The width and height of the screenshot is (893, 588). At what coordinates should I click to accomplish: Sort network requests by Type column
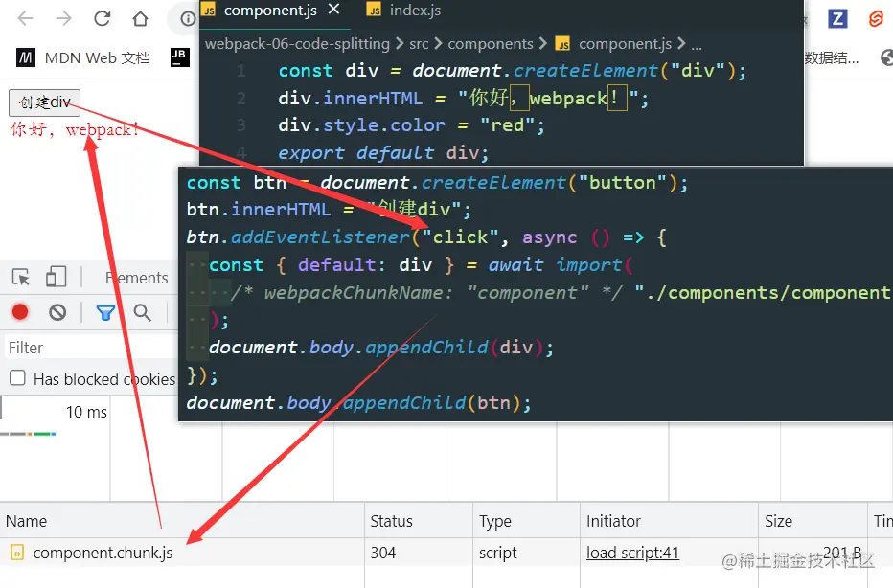pyautogui.click(x=526, y=521)
